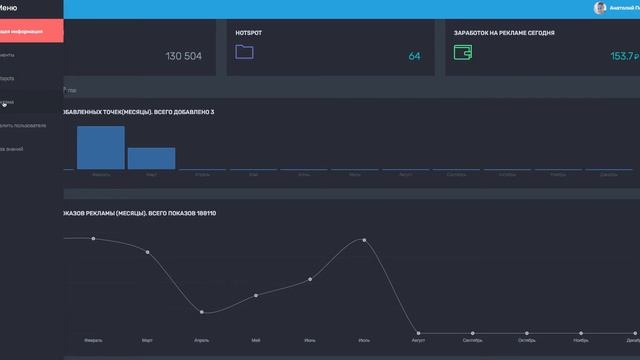The width and height of the screenshot is (640, 360).
Task: Select the Сентябрь point on the line chart
Action: [x=472, y=333]
